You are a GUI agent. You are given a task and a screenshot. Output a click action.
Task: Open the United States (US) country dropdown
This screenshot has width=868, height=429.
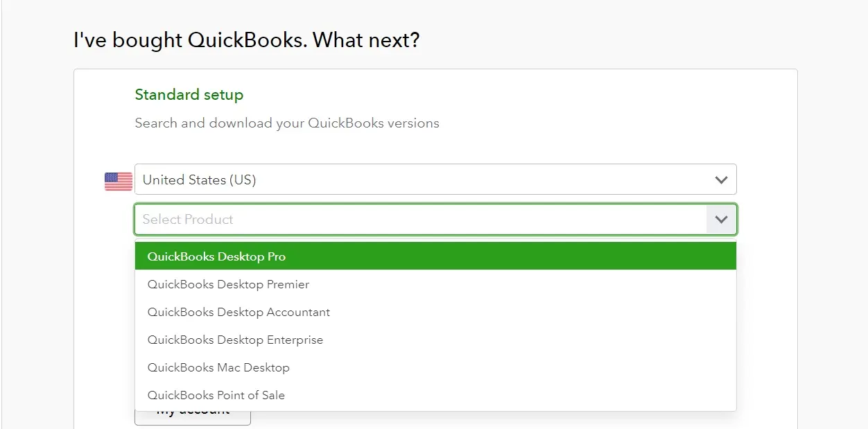[x=435, y=180]
